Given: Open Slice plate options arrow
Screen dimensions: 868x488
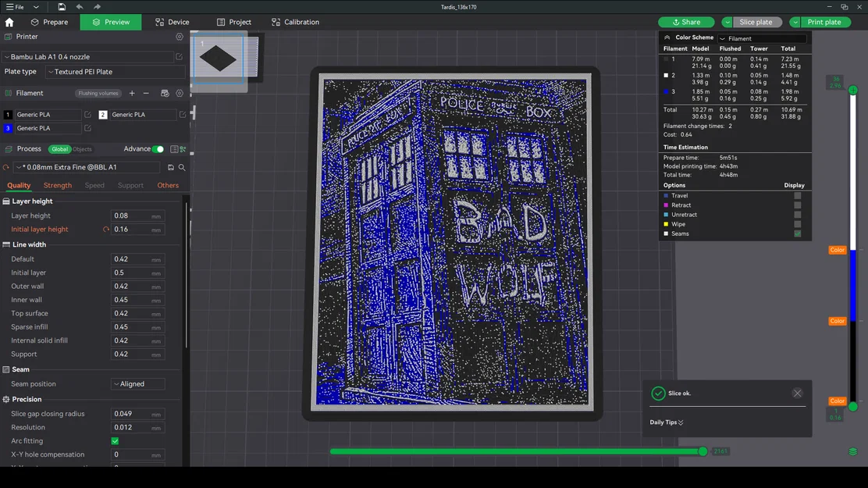Looking at the screenshot, I should [x=727, y=22].
